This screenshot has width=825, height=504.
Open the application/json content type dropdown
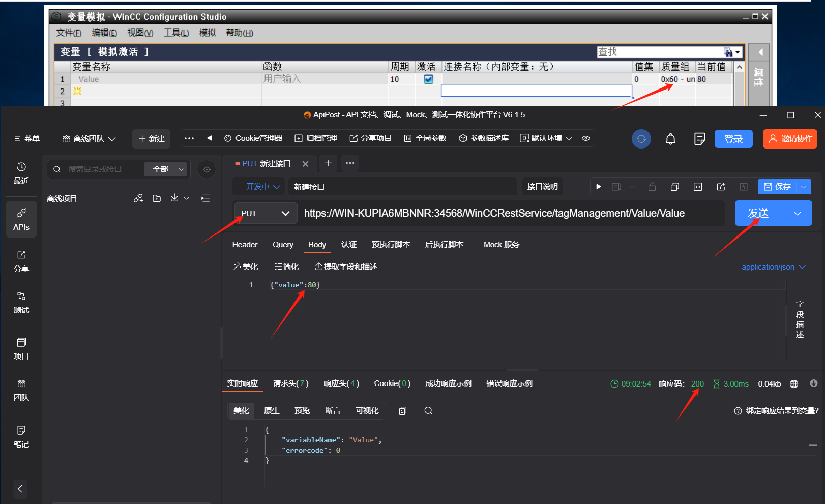pyautogui.click(x=773, y=267)
